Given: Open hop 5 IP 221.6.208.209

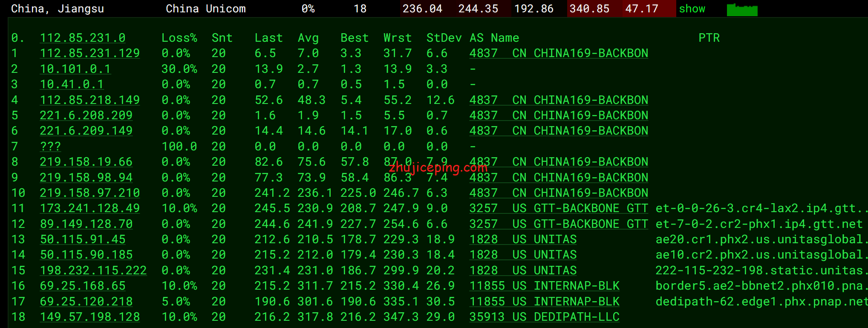Looking at the screenshot, I should (x=86, y=115).
